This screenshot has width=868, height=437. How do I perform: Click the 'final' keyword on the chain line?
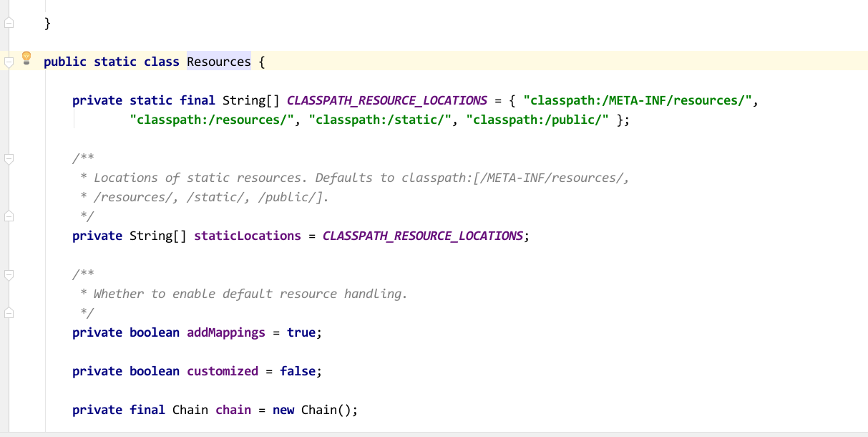147,410
